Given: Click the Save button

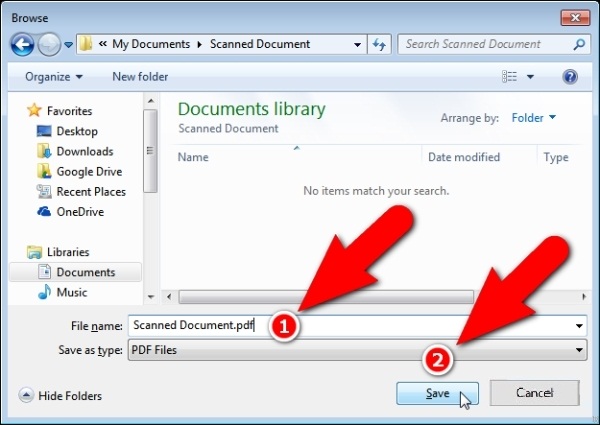Looking at the screenshot, I should coord(437,393).
